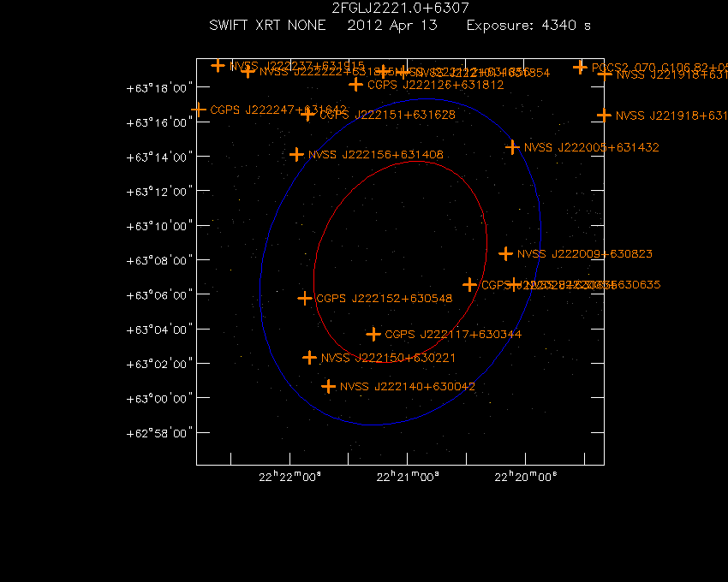Select the +63°06'00" declination label
This screenshot has width=728, height=582.
pos(159,295)
